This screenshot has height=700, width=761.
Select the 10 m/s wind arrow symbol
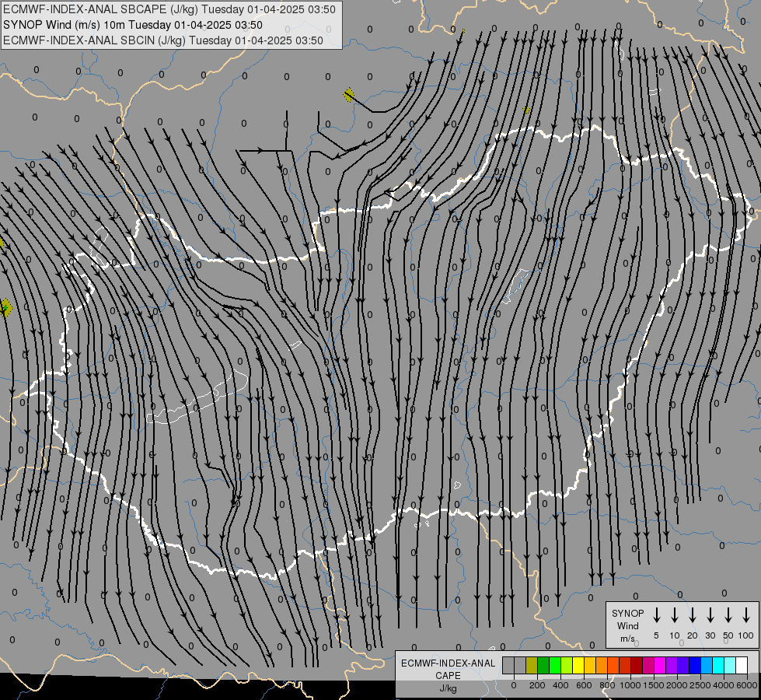674,615
